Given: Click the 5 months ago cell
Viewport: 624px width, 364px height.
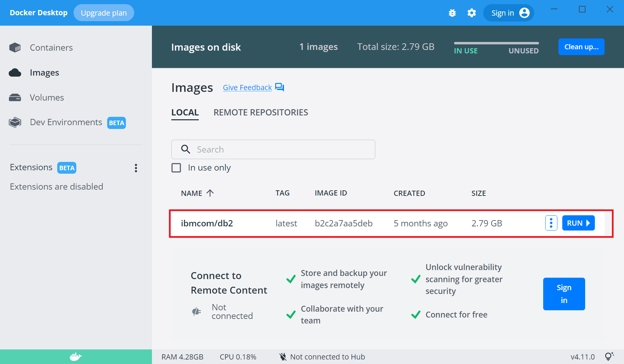Looking at the screenshot, I should (x=421, y=223).
